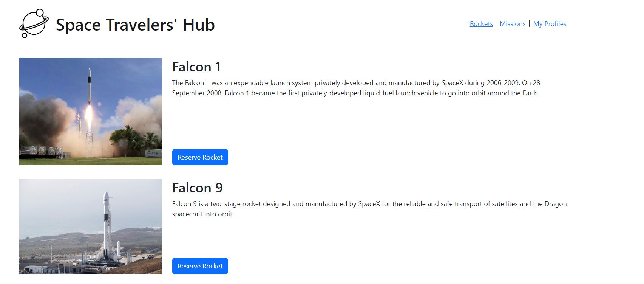This screenshot has width=644, height=284.
Task: Click the planet logo icon
Action: click(34, 23)
